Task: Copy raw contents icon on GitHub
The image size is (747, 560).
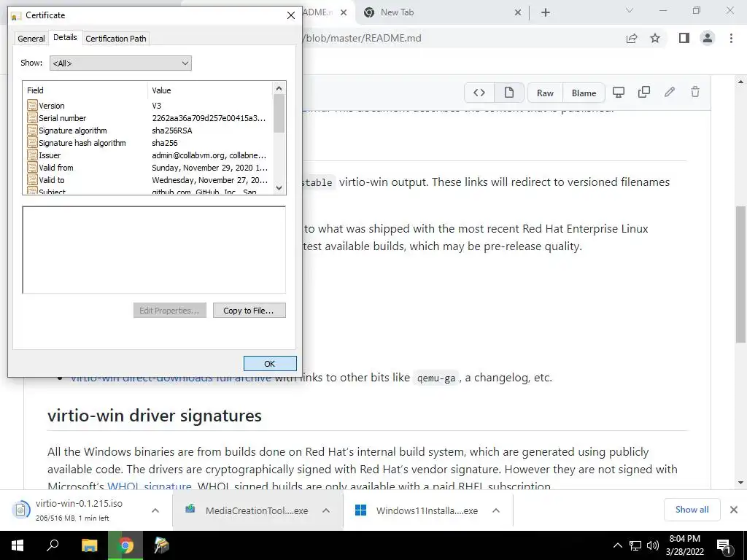Action: point(644,92)
